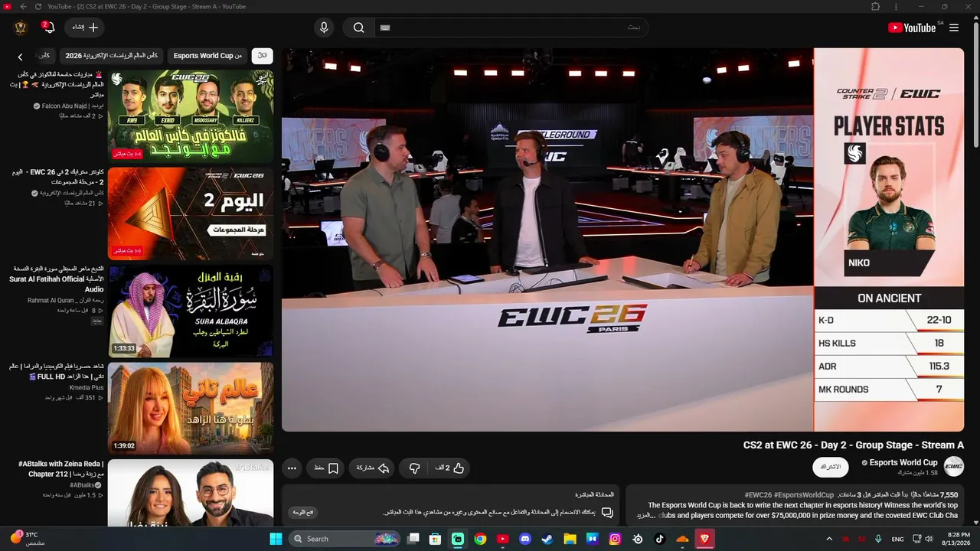Open Discord from the taskbar
Image resolution: width=980 pixels, height=551 pixels.
click(525, 539)
